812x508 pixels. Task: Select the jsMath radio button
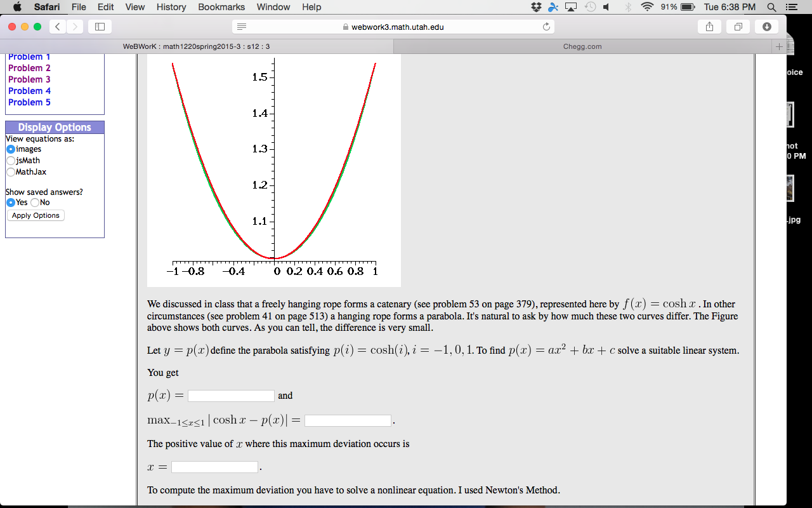coord(11,161)
